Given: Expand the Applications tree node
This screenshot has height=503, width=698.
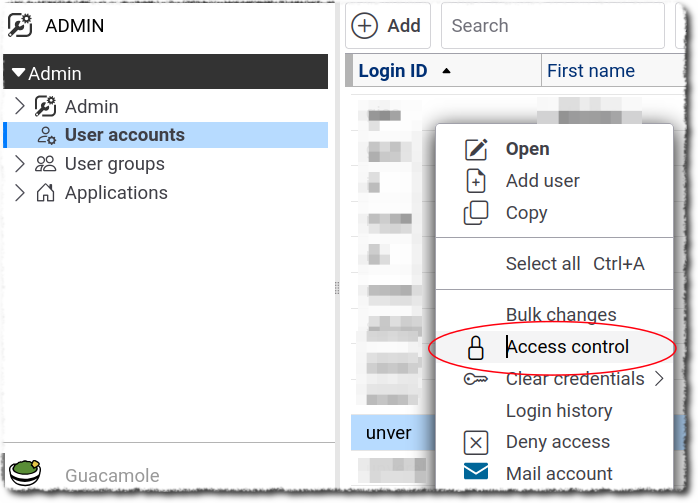Looking at the screenshot, I should (20, 193).
